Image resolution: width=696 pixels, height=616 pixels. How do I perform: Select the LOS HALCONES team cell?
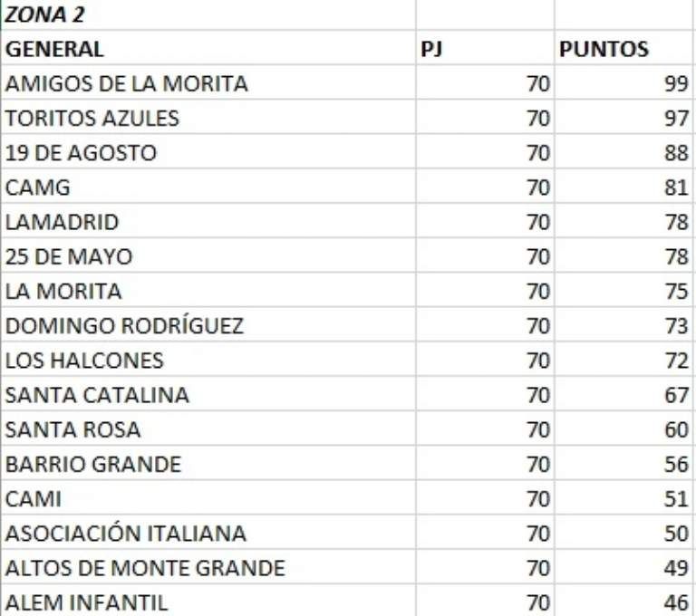(x=84, y=361)
